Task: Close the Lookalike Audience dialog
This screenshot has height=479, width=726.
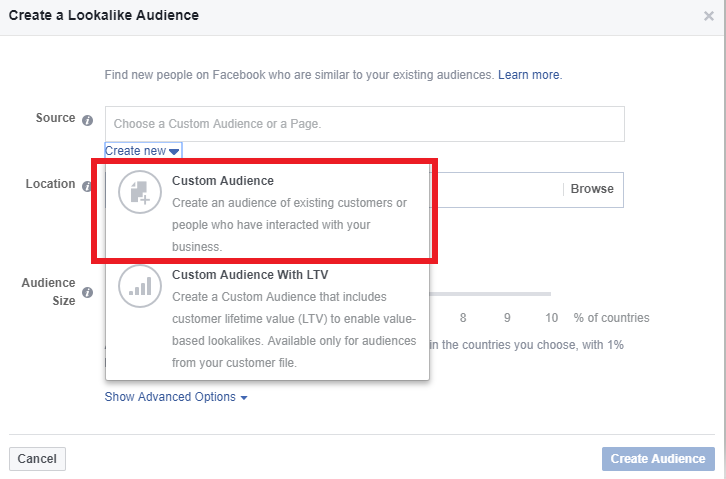Action: tap(708, 16)
